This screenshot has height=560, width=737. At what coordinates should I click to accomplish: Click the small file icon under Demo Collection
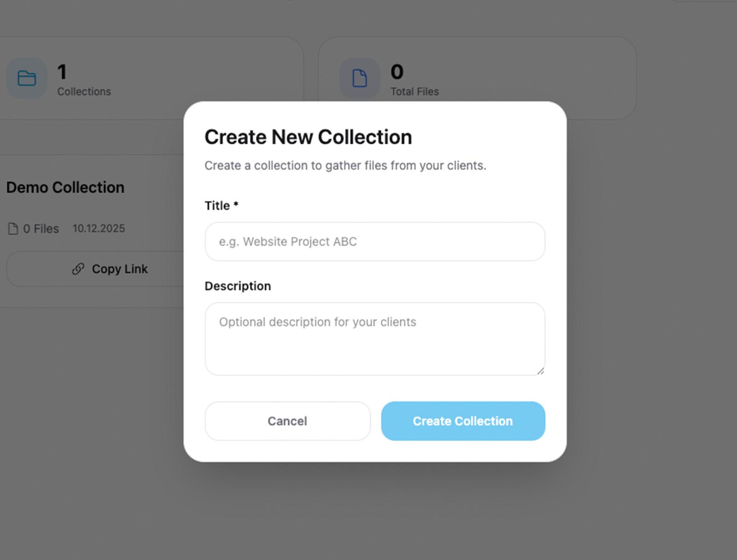point(13,228)
